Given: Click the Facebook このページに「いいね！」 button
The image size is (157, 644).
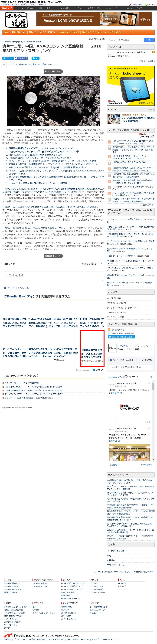Looking at the screenshot, I should (x=122, y=360).
